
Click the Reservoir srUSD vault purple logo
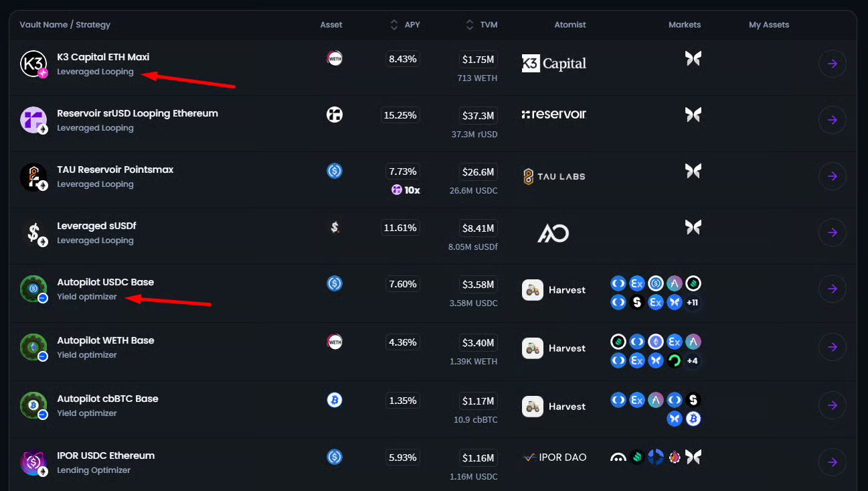33,120
